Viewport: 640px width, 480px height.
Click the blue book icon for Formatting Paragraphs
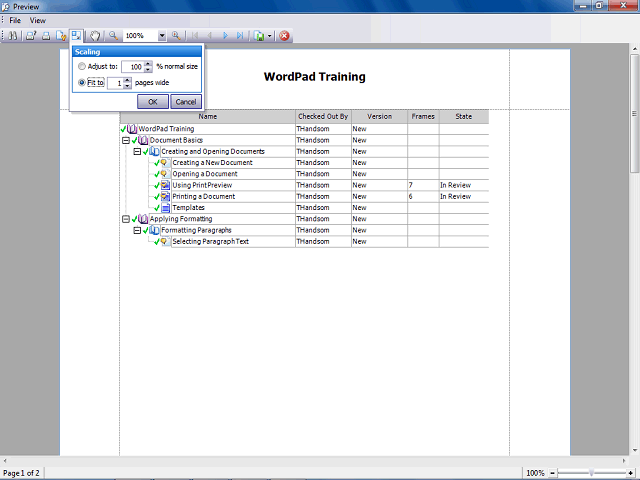click(x=154, y=230)
